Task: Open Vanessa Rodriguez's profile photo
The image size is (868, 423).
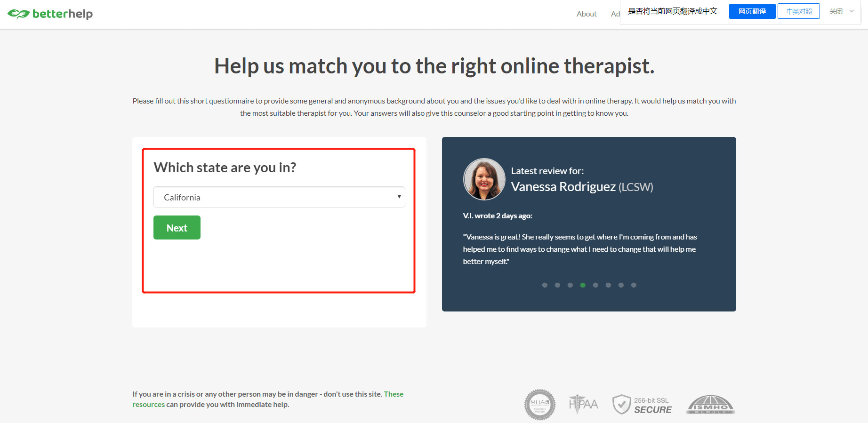Action: 484,179
